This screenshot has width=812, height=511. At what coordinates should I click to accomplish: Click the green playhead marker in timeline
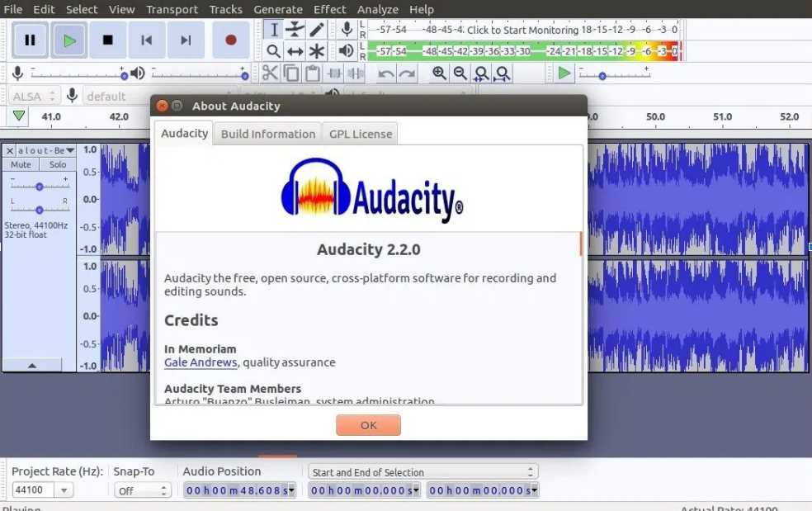[x=19, y=116]
